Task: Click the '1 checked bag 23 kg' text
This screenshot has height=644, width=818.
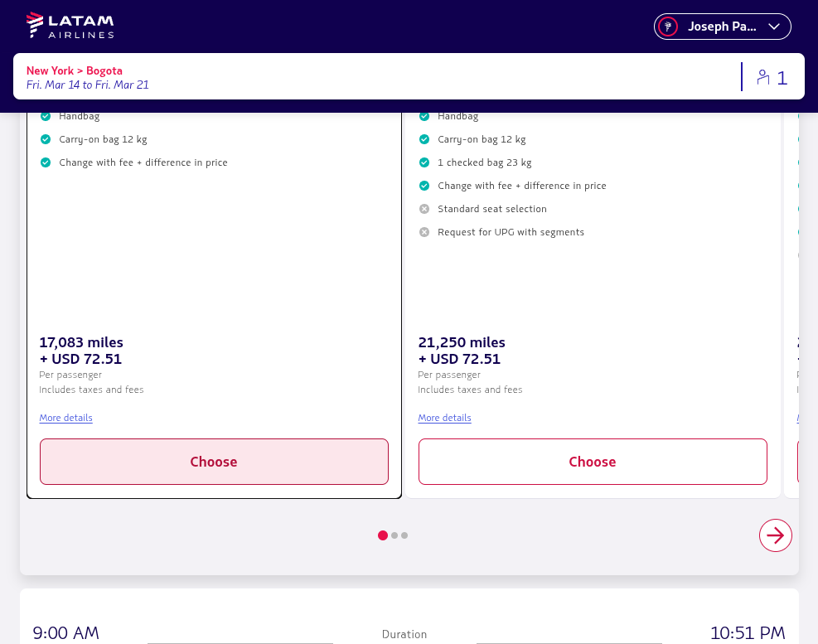Action: tap(485, 162)
